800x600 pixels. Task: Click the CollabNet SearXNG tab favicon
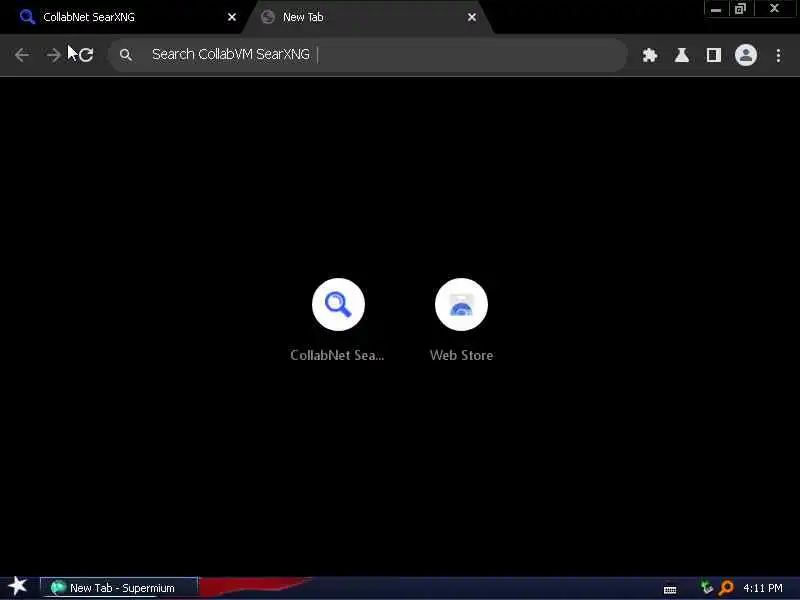(x=27, y=17)
